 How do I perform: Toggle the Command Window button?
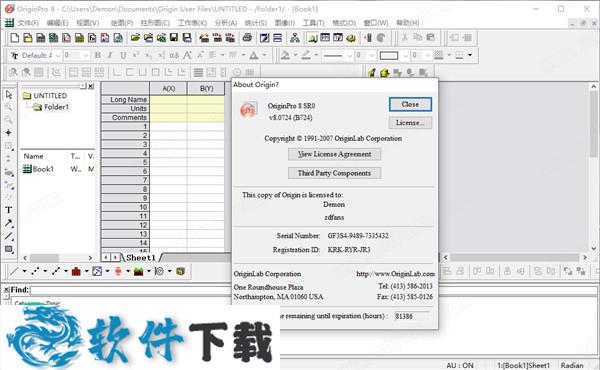pyautogui.click(x=338, y=37)
